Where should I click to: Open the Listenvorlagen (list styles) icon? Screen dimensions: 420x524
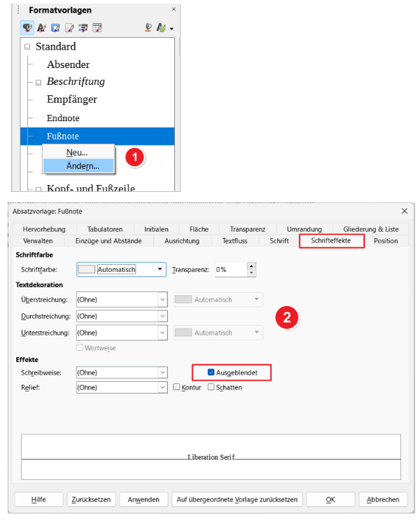(x=83, y=28)
